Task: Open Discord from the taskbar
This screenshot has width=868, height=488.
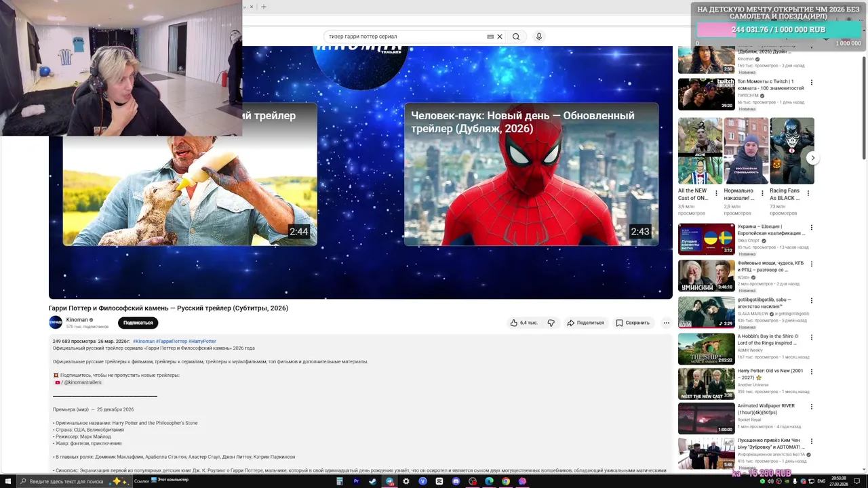Action: (456, 481)
